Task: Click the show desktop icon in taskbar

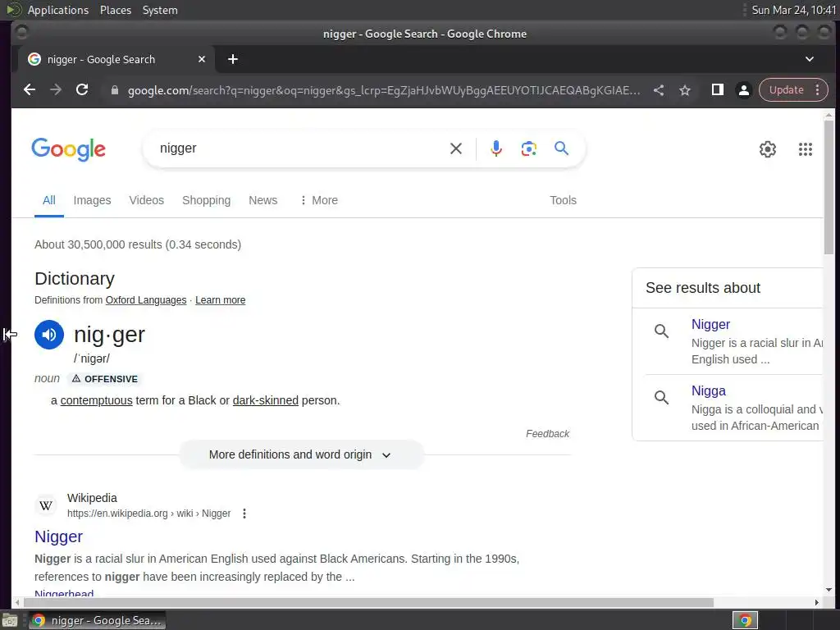Action: (10, 620)
